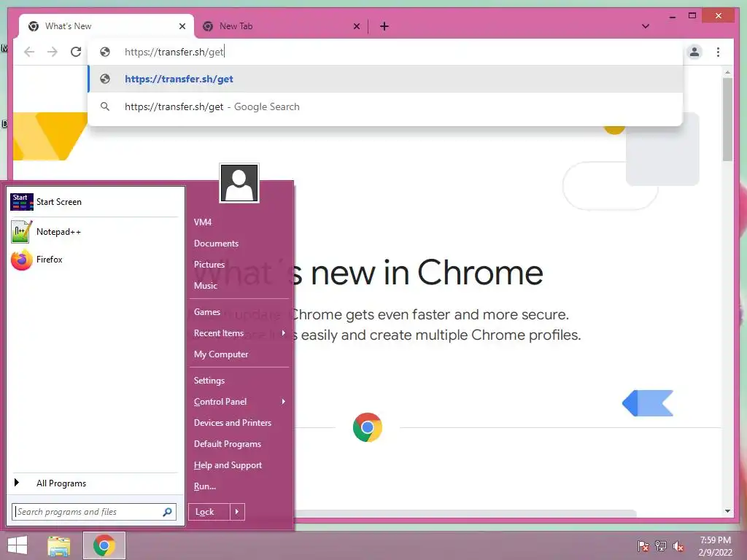
Task: Click the Chrome logo on the page
Action: 368,427
